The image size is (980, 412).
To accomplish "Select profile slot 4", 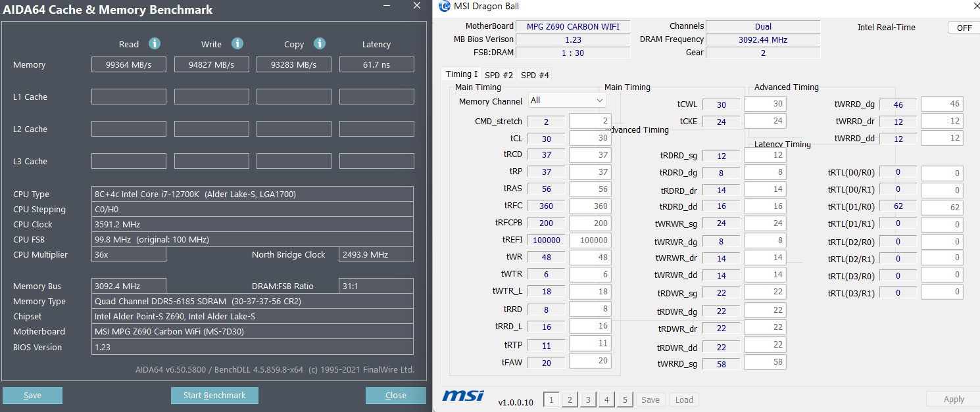I will click(x=606, y=400).
